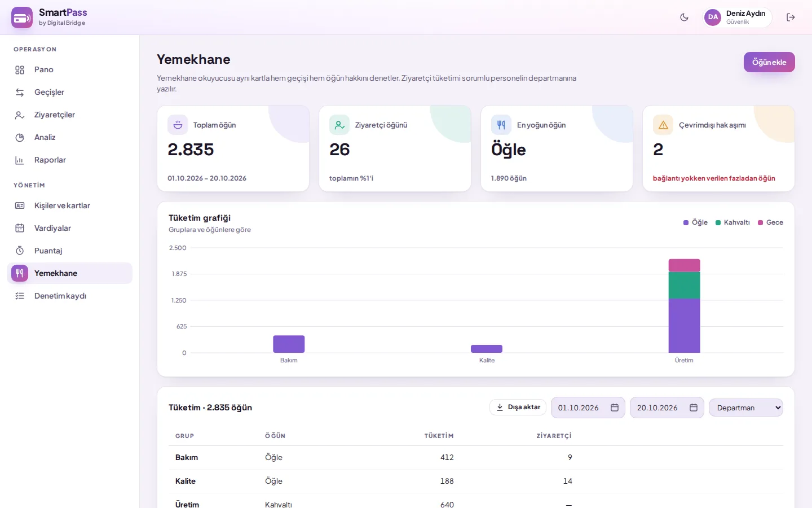Click the end date field 20.10.2026
The width and height of the screenshot is (812, 508).
coord(667,408)
